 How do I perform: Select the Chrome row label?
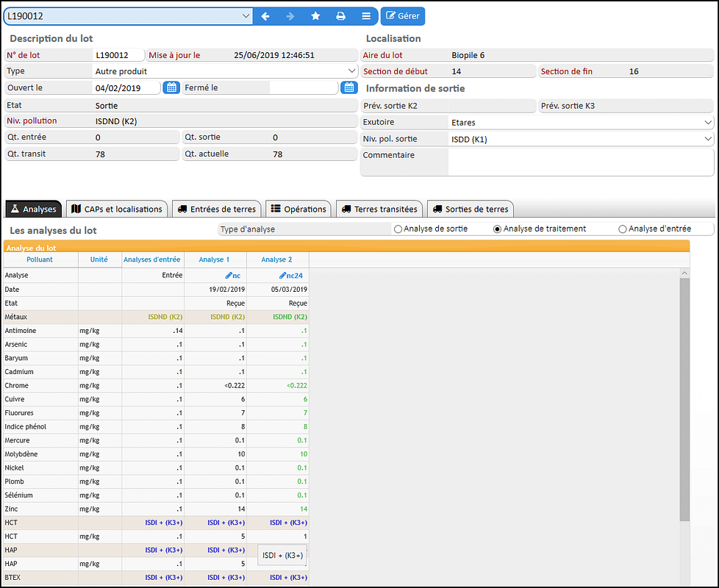point(16,385)
